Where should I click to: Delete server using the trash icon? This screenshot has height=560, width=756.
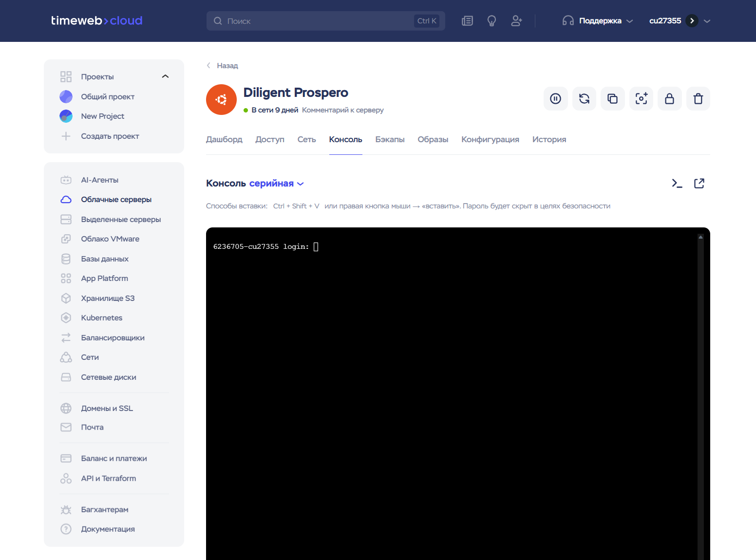point(698,99)
